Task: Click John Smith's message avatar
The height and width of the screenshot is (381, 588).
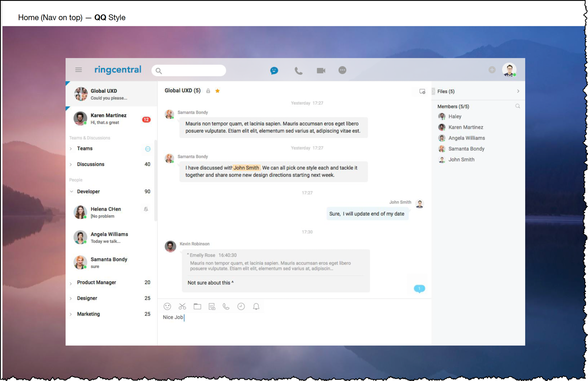Action: click(x=420, y=204)
